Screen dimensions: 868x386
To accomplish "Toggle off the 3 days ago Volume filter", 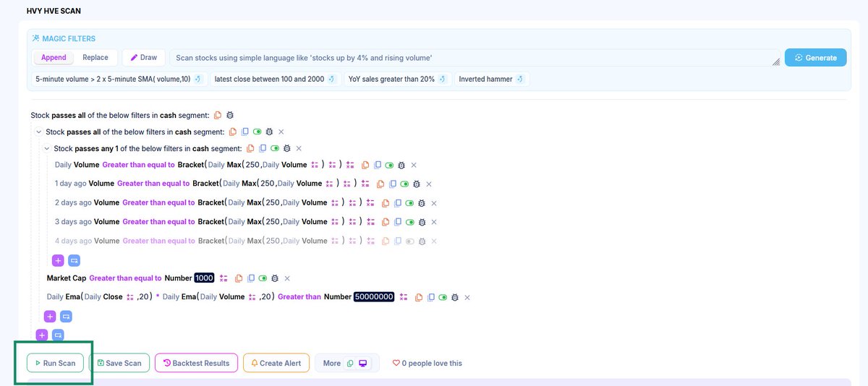I will [x=409, y=222].
